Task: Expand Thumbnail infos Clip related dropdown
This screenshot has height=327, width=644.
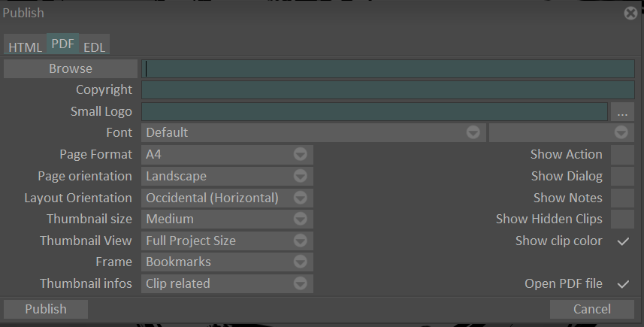Action: tap(227, 284)
